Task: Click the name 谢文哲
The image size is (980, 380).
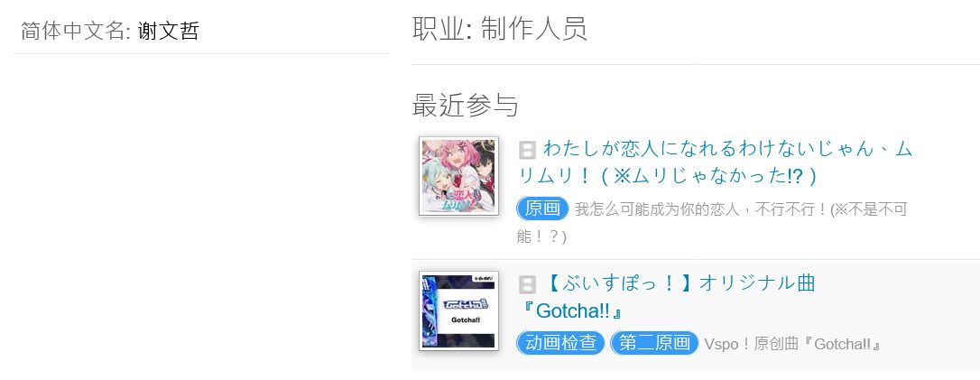Action: pos(168,31)
